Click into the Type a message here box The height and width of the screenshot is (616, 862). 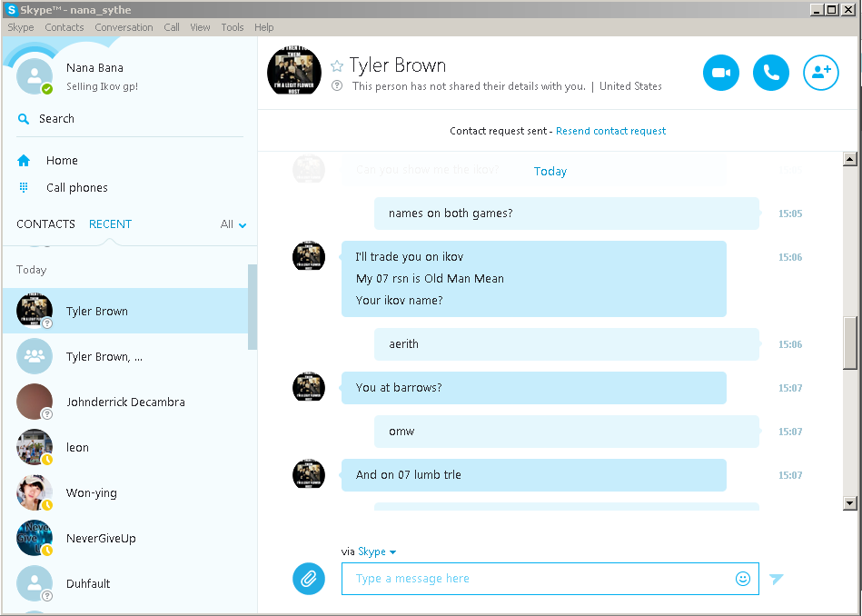[x=550, y=579]
